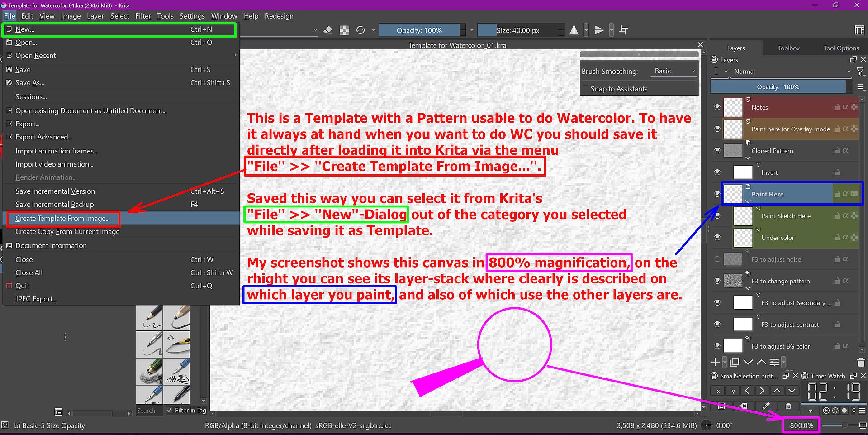
Task: Open the Filter menu
Action: pos(143,16)
